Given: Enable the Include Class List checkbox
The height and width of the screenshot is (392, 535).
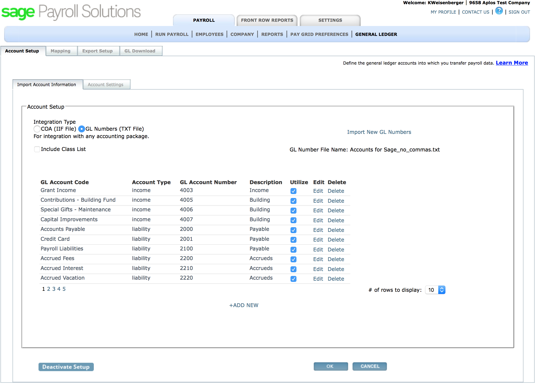Looking at the screenshot, I should [x=37, y=149].
